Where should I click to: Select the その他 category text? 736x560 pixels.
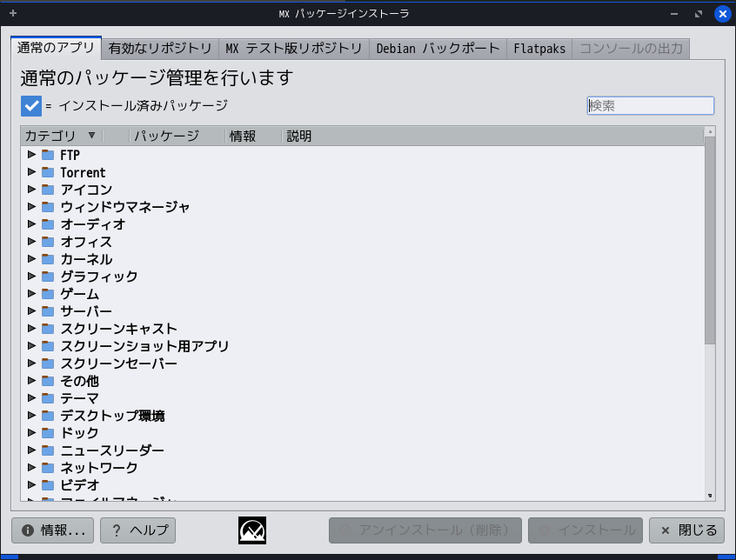pos(80,380)
